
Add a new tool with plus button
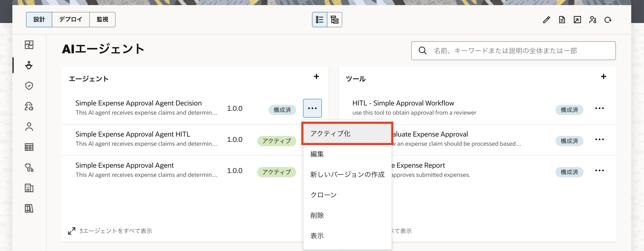point(603,76)
